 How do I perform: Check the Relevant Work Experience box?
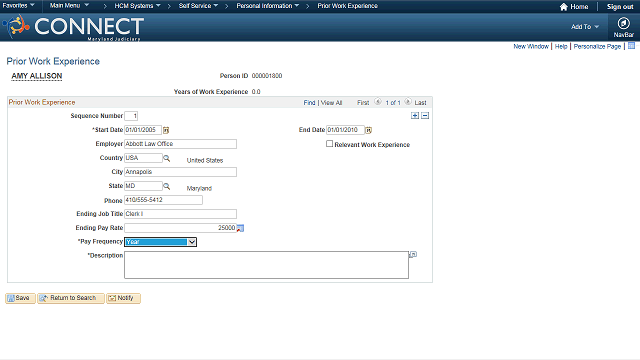tap(329, 144)
